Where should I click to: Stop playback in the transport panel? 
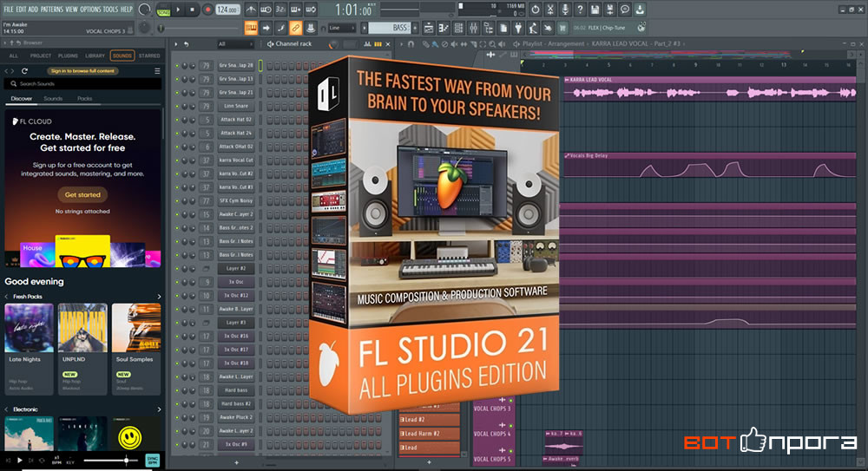click(x=192, y=10)
